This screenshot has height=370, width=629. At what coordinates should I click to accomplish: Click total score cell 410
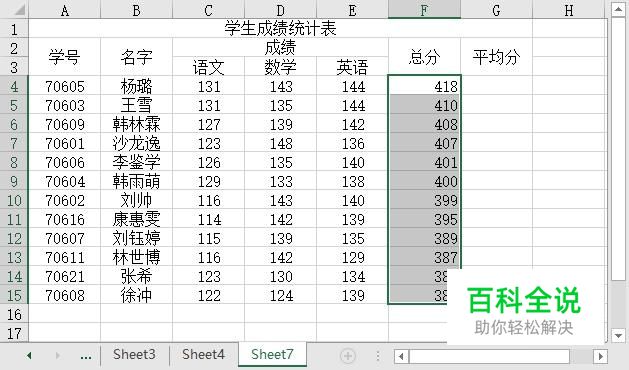[424, 105]
